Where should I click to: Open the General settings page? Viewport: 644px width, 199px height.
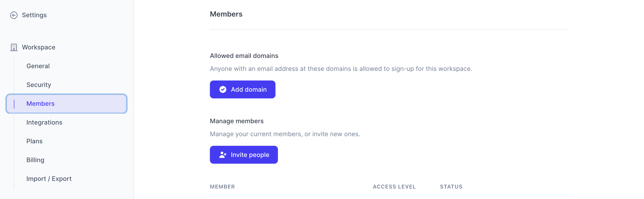pyautogui.click(x=38, y=66)
